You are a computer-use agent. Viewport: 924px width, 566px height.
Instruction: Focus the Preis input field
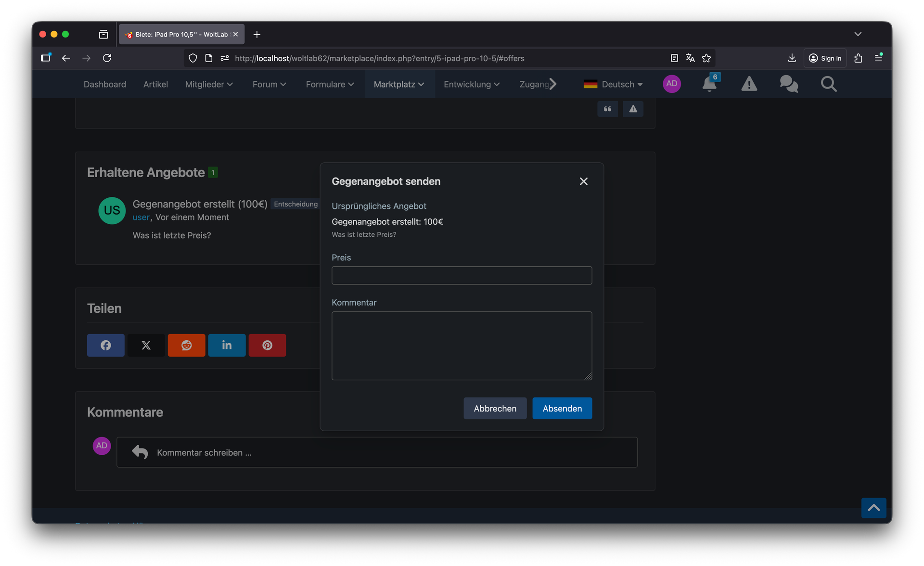coord(461,275)
